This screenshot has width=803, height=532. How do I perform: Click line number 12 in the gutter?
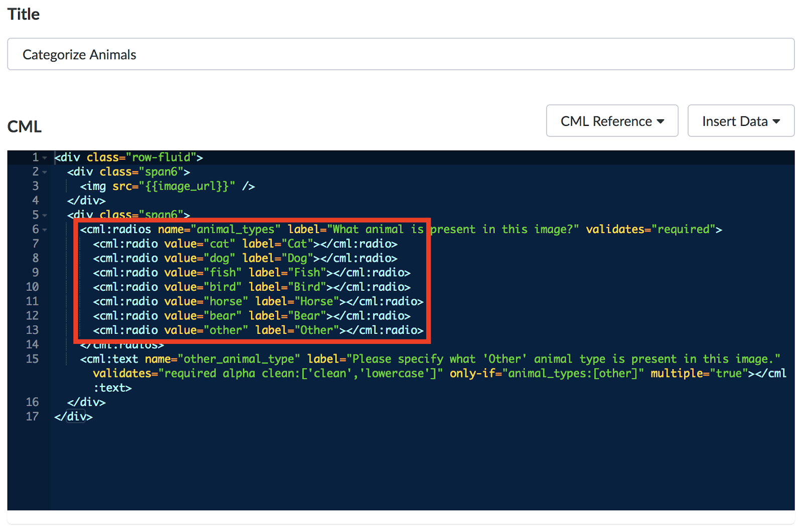pos(32,315)
